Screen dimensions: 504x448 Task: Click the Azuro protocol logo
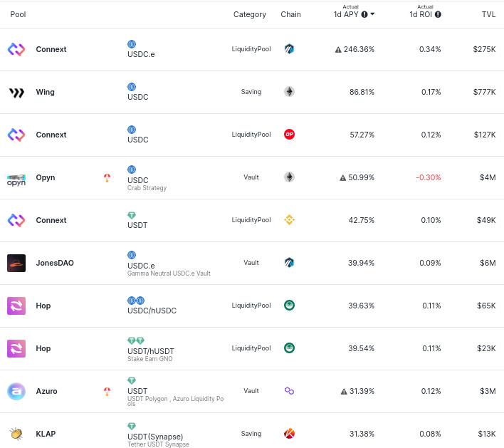16,391
